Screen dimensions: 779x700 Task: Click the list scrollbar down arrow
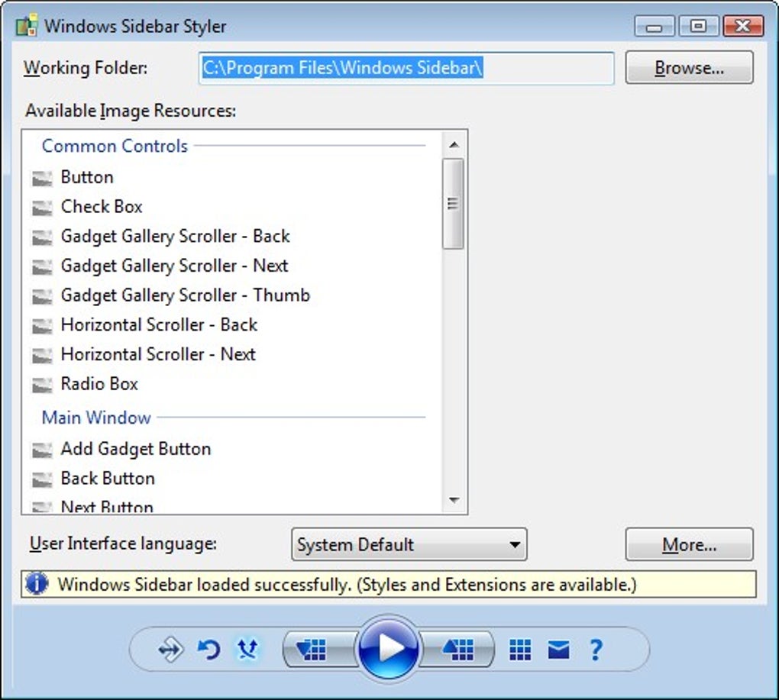pos(453,500)
